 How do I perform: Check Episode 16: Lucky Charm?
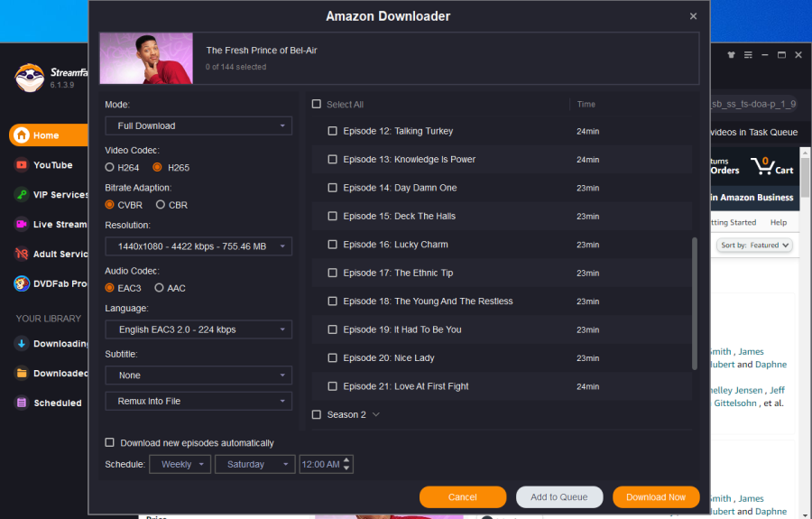[332, 245]
